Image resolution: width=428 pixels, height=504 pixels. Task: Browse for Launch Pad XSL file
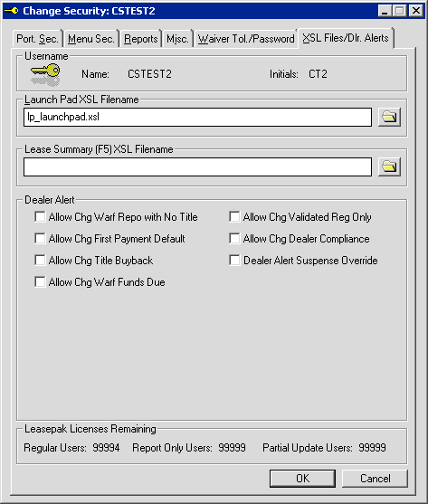(x=389, y=117)
